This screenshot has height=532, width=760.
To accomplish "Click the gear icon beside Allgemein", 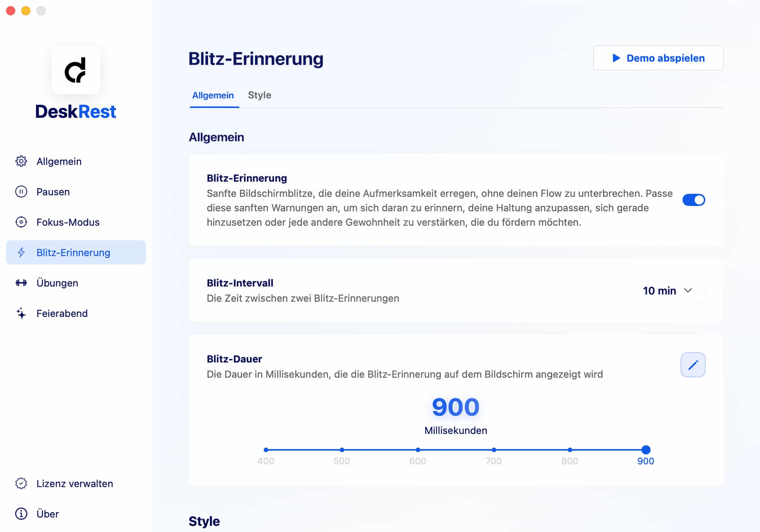I will click(21, 161).
